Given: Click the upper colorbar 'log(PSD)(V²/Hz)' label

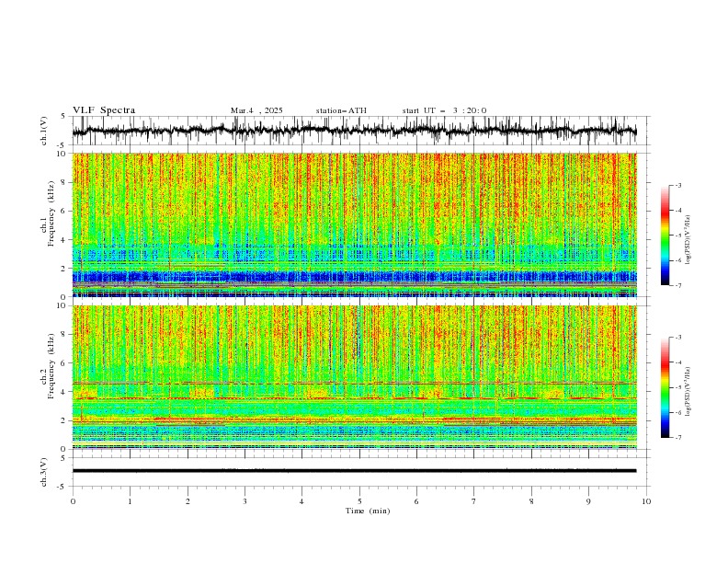Looking at the screenshot, I should [688, 240].
